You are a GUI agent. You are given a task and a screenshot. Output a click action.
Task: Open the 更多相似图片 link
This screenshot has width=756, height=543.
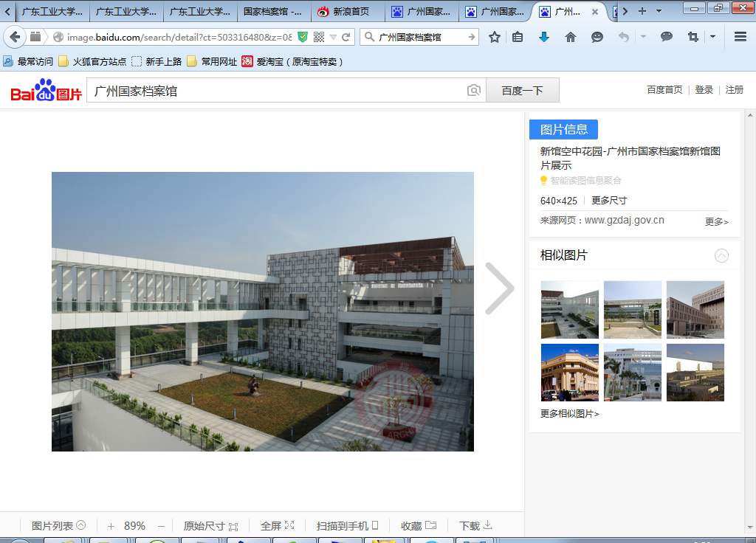(569, 414)
